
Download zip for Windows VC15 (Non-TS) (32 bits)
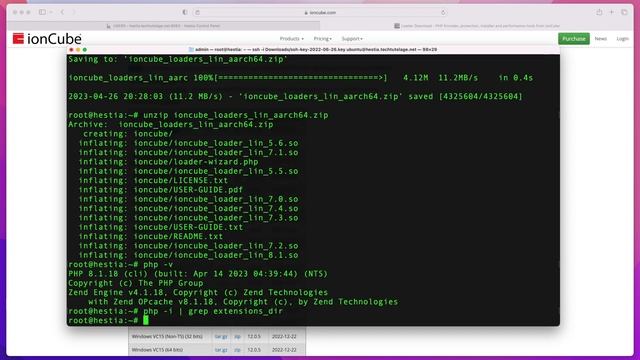click(237, 337)
